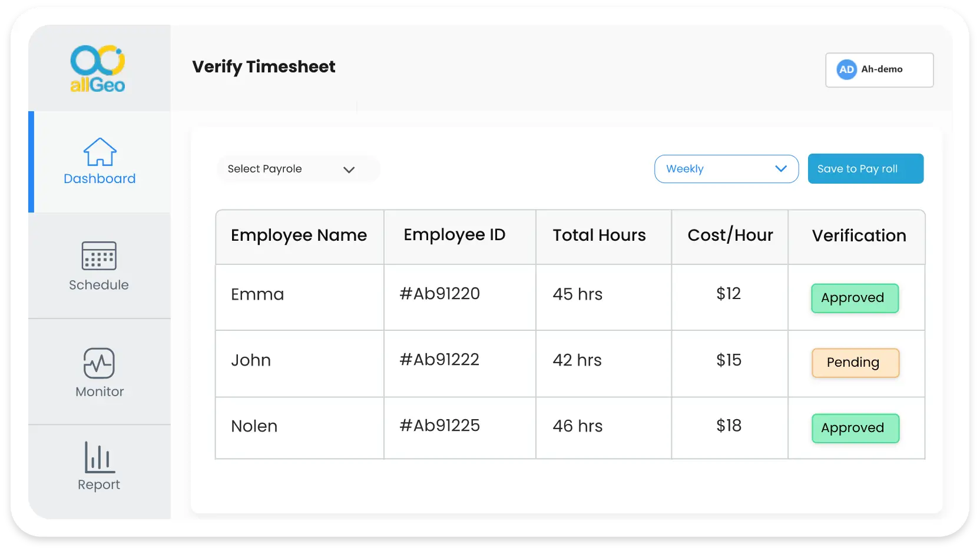Click the Save to Pay roll button
Viewport: 980px width, 551px height.
coord(866,168)
